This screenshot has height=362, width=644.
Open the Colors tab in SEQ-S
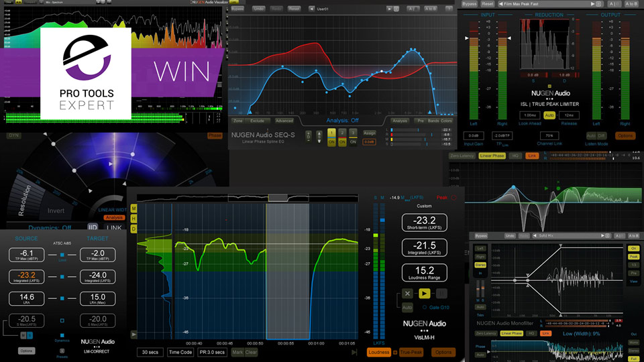point(446,121)
